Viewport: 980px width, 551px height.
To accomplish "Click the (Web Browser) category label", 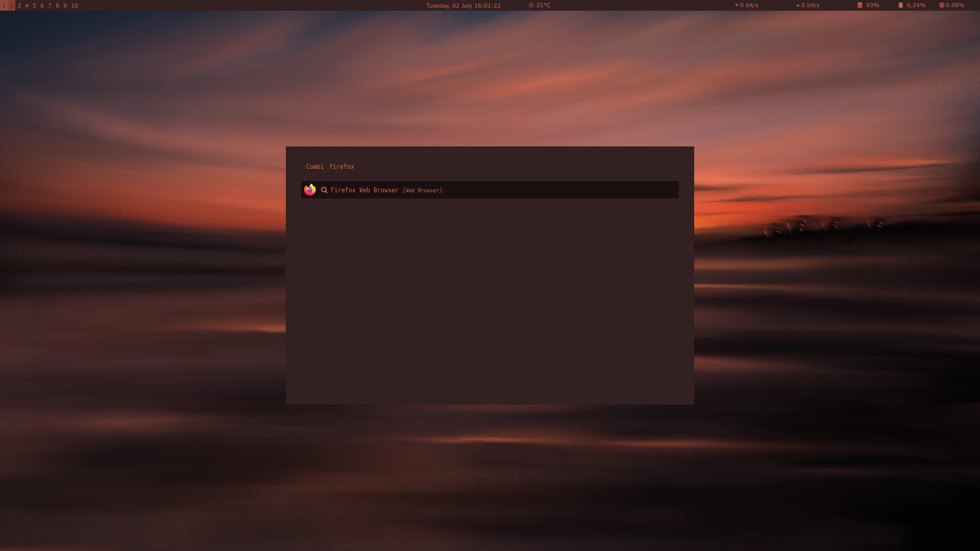I will [x=422, y=190].
